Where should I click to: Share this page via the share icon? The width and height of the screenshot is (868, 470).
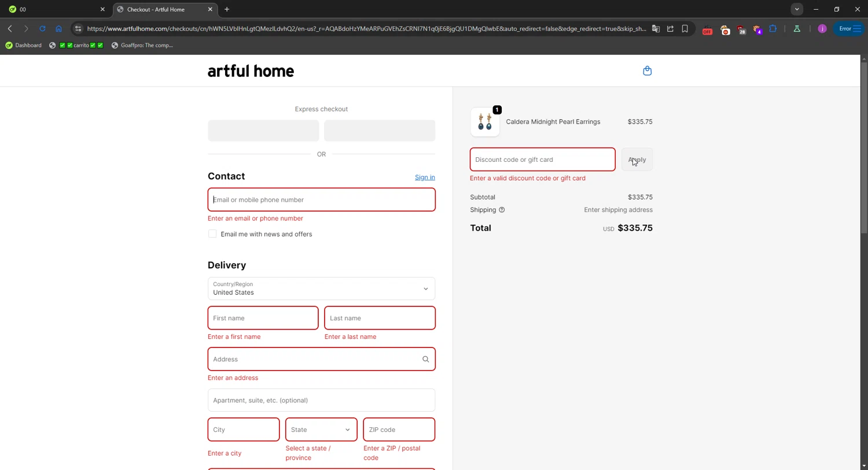[x=670, y=28]
